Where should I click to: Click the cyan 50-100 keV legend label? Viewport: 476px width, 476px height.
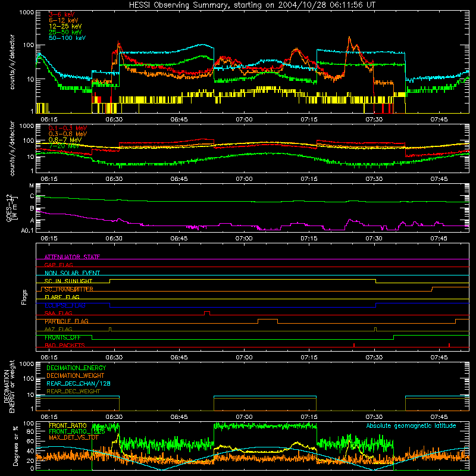67,38
